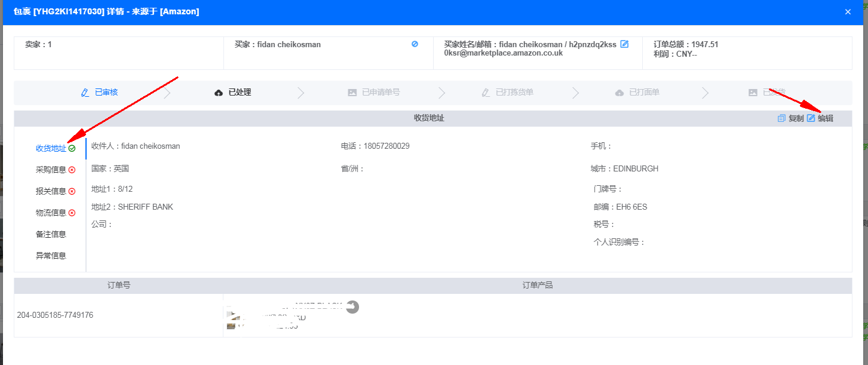The height and width of the screenshot is (365, 868).
Task: Click the 已打面单 progress step
Action: (637, 93)
